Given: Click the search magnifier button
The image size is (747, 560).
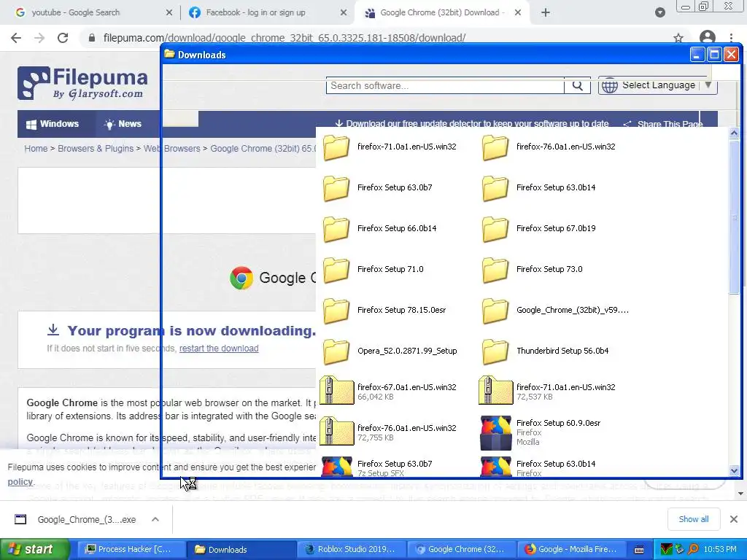Looking at the screenshot, I should point(578,86).
